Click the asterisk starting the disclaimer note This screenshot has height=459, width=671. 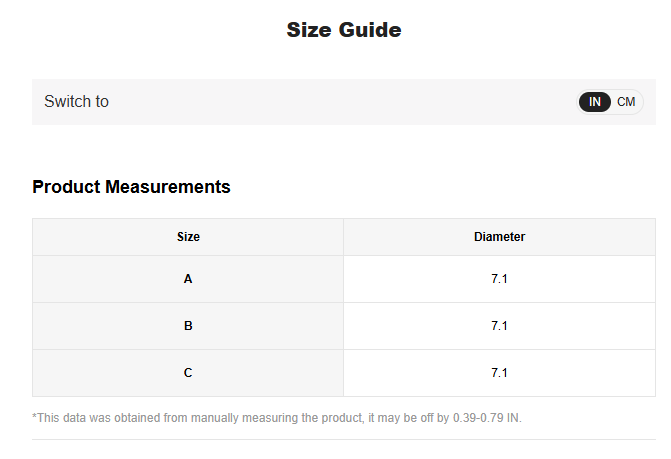[x=35, y=416]
